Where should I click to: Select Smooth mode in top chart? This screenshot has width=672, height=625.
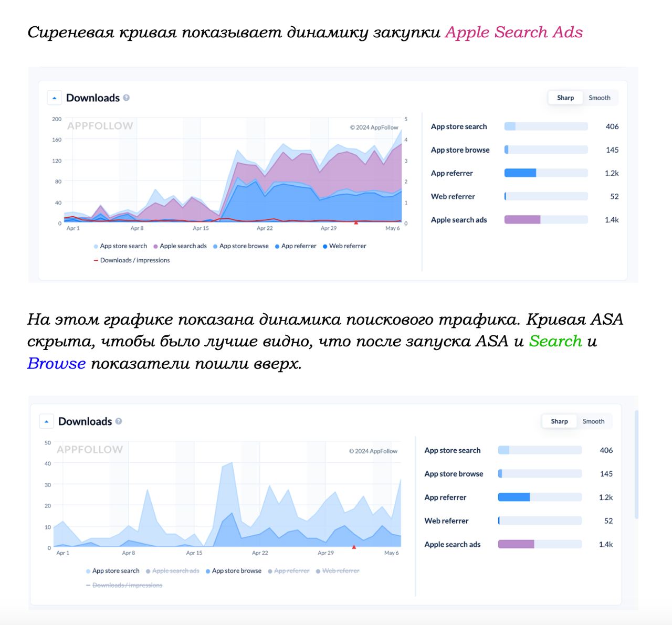pos(599,98)
